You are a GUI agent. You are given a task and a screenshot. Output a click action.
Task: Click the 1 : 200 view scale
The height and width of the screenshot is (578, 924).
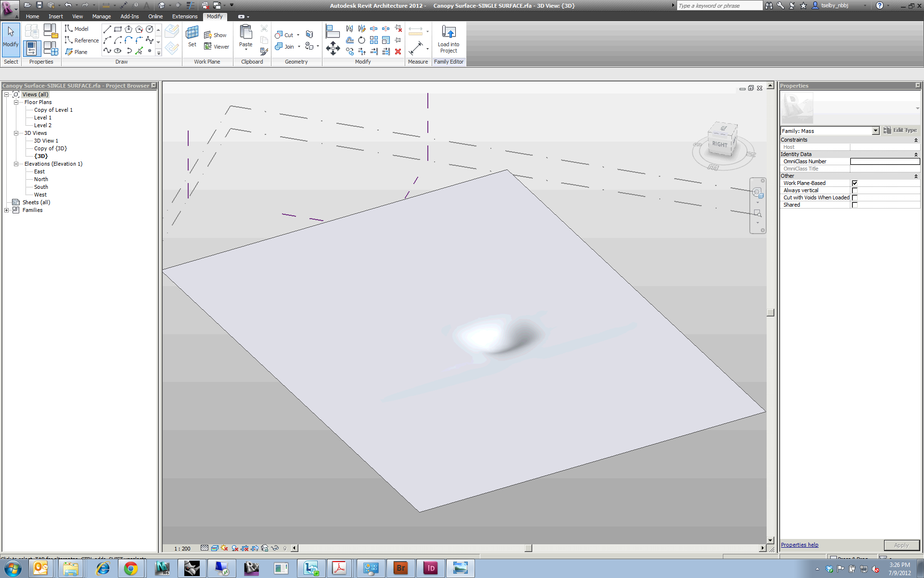pos(182,549)
